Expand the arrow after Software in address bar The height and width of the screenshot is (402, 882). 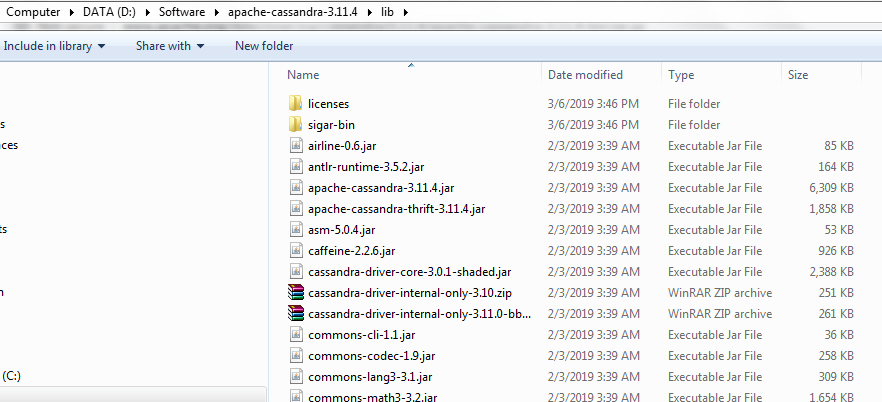click(217, 12)
